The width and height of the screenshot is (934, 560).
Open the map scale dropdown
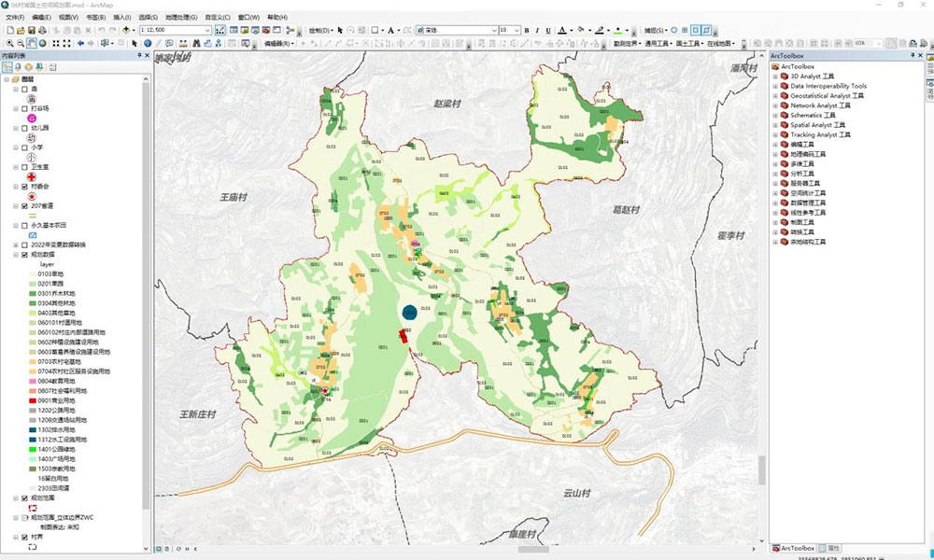point(207,30)
